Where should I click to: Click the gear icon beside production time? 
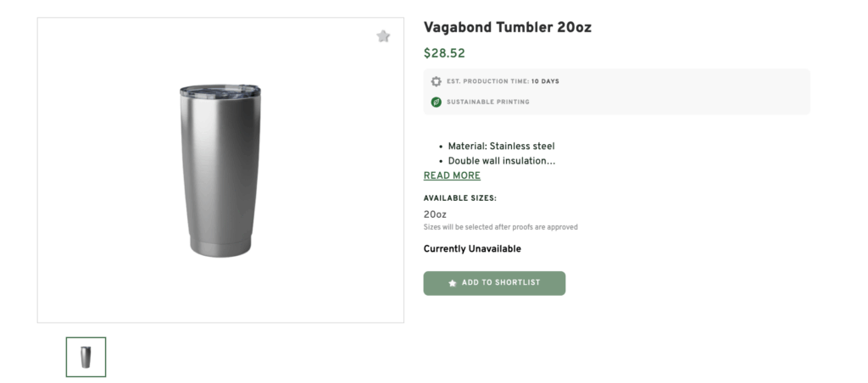tap(436, 81)
